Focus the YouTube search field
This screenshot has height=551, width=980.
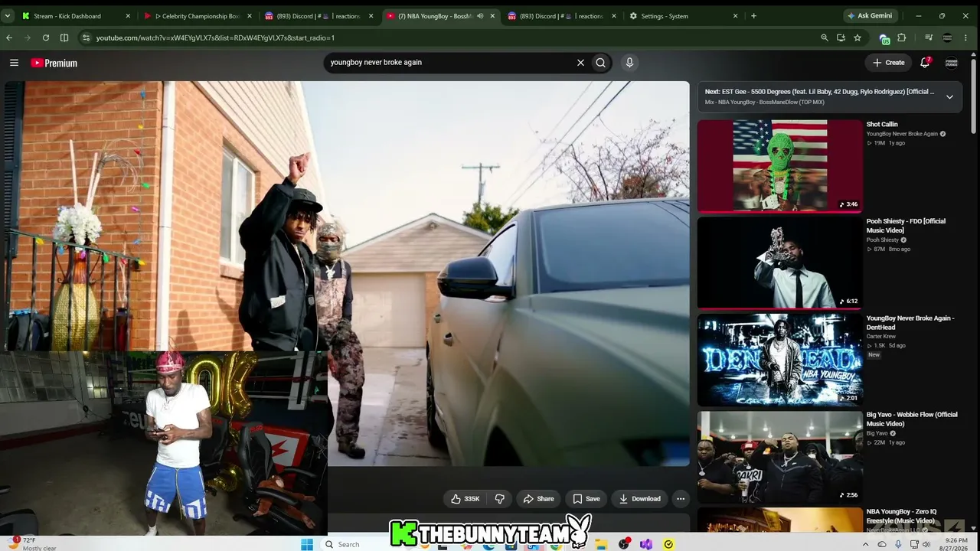pyautogui.click(x=448, y=63)
